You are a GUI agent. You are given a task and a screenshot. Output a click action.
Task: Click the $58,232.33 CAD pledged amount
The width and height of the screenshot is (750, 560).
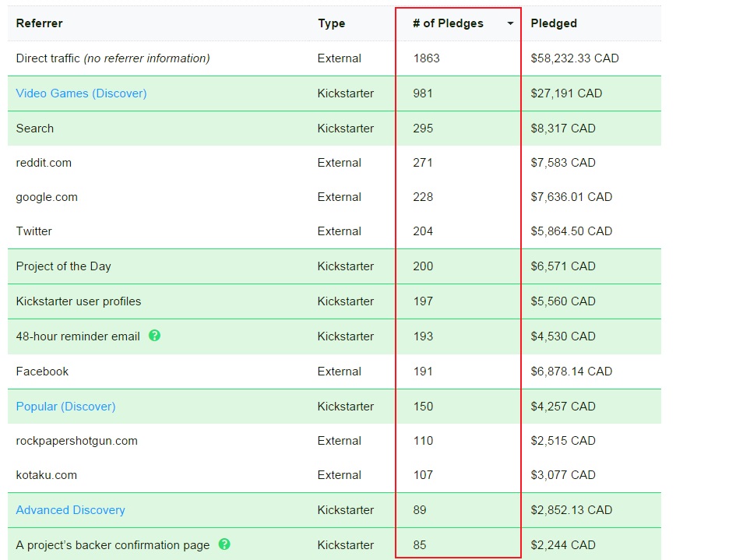(575, 58)
